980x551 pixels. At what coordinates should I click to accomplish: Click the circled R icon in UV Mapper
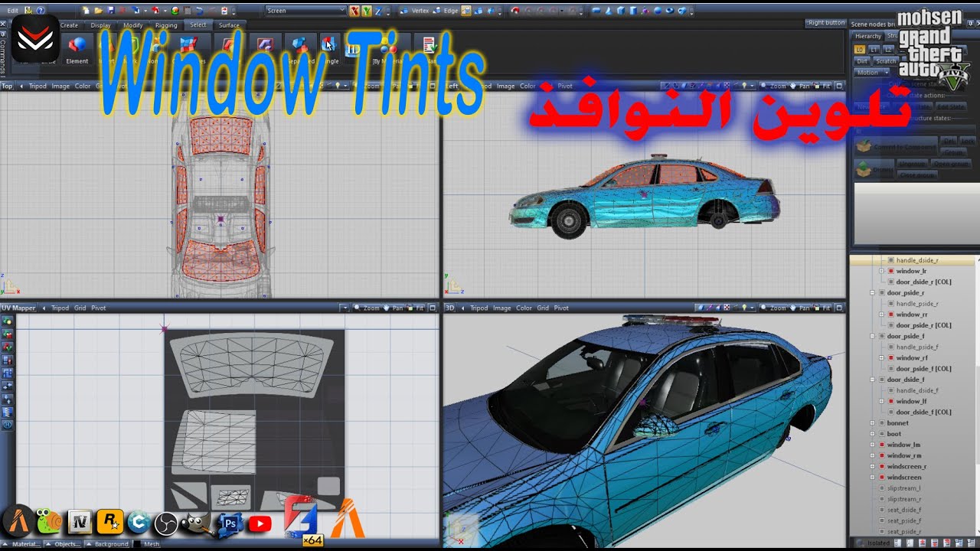(8, 424)
